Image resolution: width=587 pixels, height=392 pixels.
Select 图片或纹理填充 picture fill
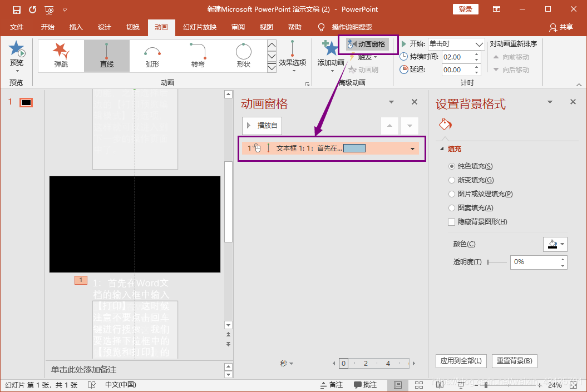tap(452, 193)
